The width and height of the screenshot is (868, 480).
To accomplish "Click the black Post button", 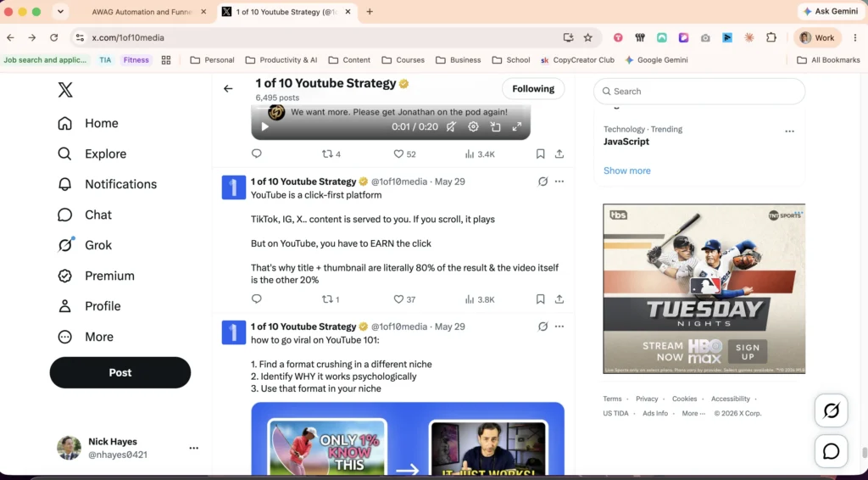I will (x=120, y=372).
